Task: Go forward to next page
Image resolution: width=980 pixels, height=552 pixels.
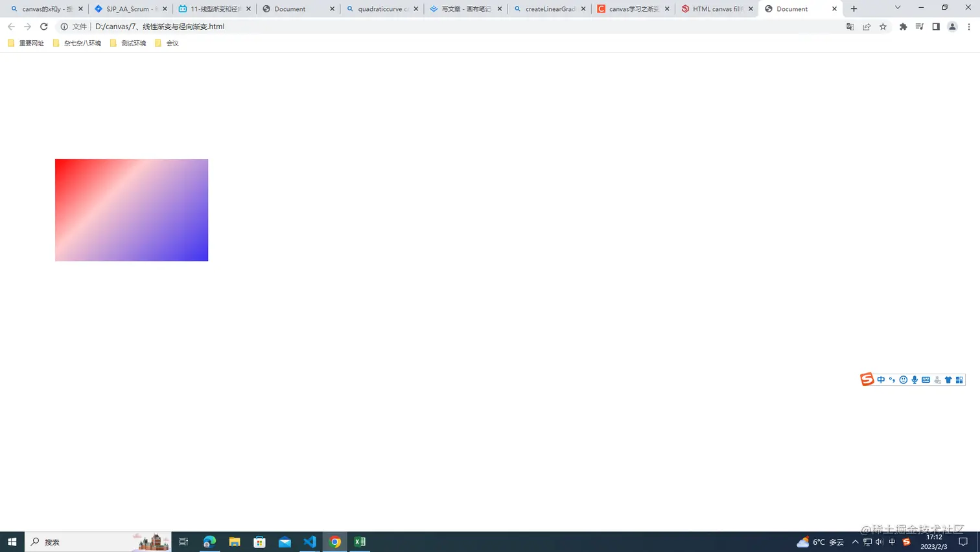Action: tap(27, 27)
